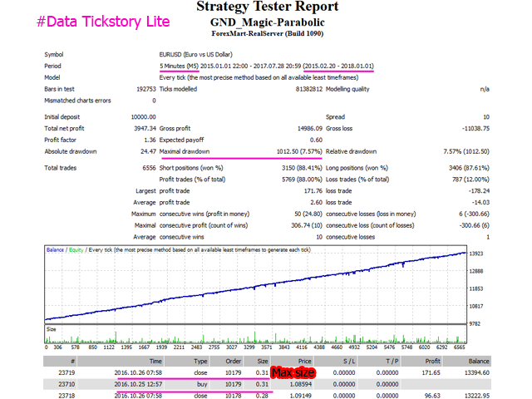Click the Gross profit value 14986.09
The image size is (532, 399).
tap(310, 128)
